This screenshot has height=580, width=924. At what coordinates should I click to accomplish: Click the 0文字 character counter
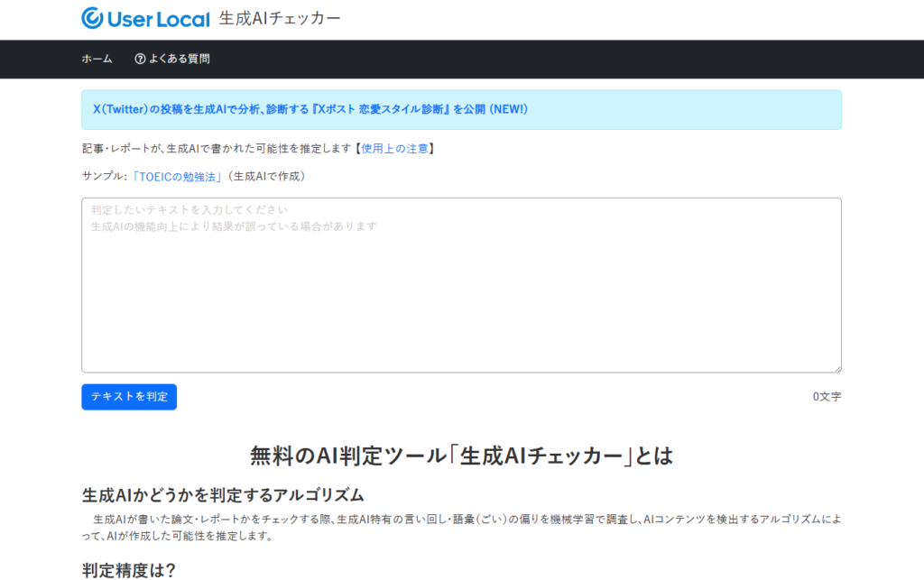[826, 396]
